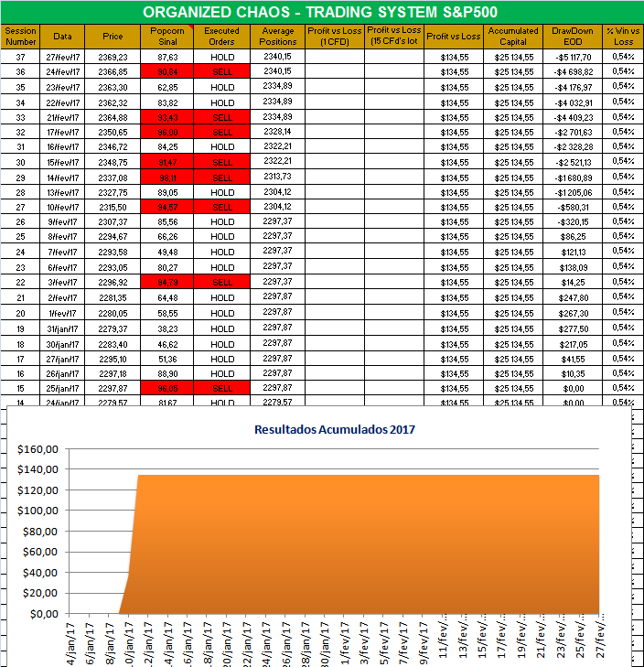Image resolution: width=644 pixels, height=667 pixels.
Task: Select the drawdown value $138,09
Action: (573, 267)
